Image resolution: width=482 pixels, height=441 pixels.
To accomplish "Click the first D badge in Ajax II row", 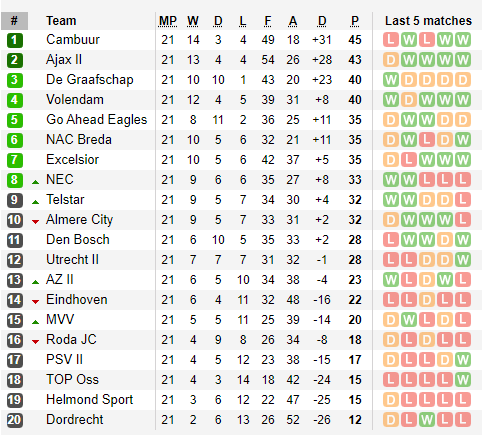I will tap(391, 60).
